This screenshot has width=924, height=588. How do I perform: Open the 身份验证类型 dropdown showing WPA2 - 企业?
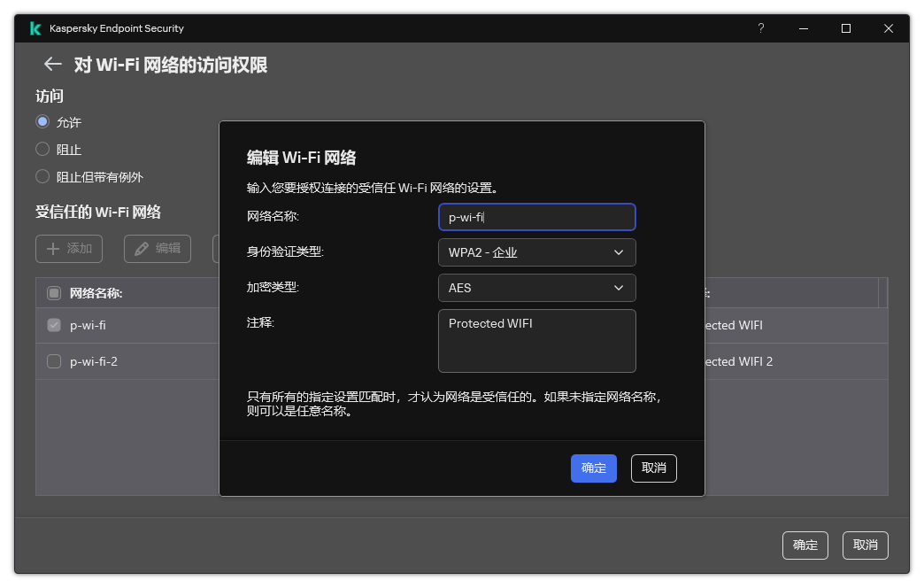tap(536, 252)
